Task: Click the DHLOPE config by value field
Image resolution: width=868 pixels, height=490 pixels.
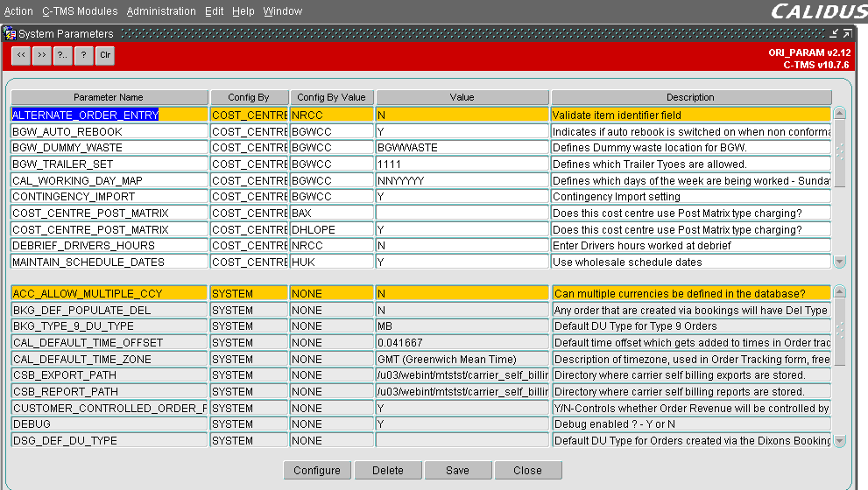Action: [x=332, y=229]
